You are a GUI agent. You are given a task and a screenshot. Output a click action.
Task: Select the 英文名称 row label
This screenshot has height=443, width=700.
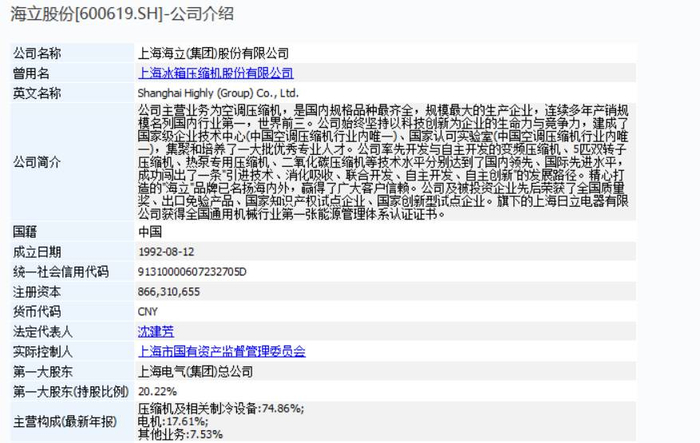click(x=37, y=93)
